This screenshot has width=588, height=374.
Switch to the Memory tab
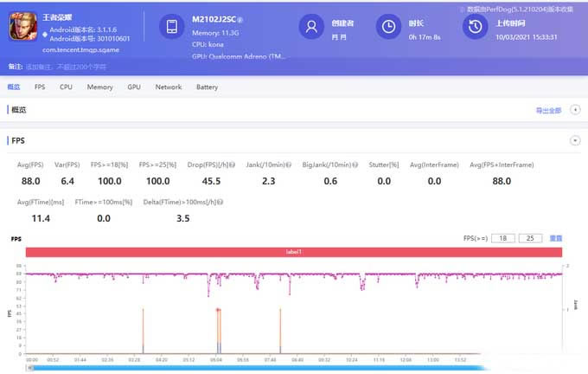click(99, 87)
